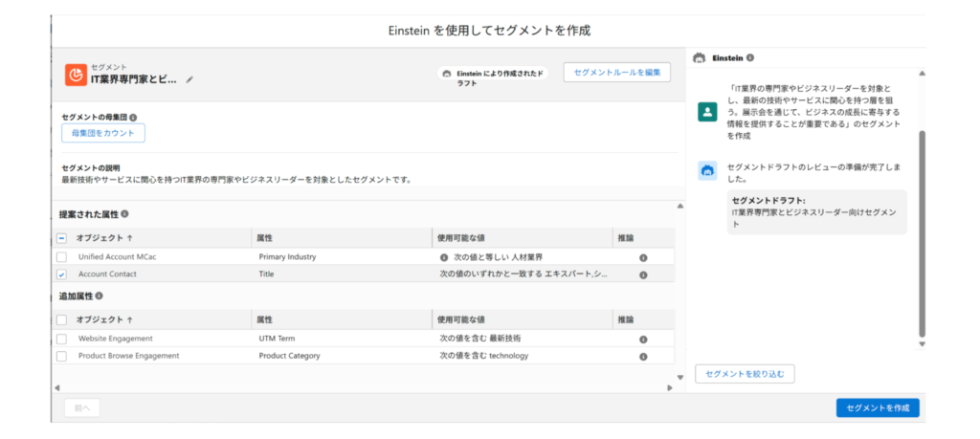The image size is (980, 439).
Task: Check the Unified Account MCac row
Action: pyautogui.click(x=61, y=256)
